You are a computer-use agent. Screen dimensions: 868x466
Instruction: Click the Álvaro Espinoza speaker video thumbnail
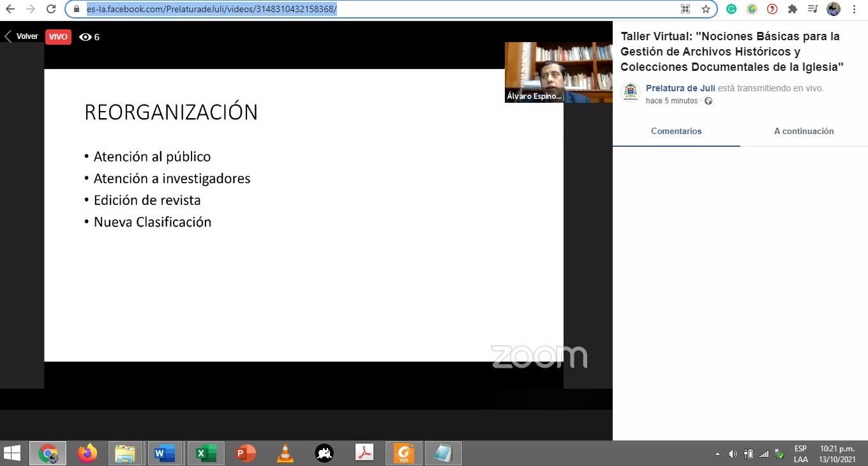coord(558,72)
